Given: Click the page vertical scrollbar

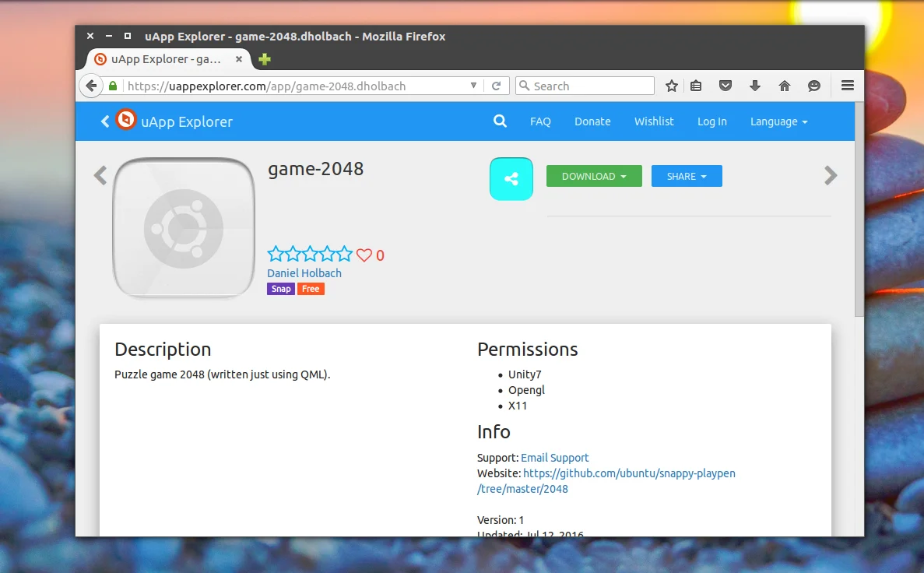Looking at the screenshot, I should click(859, 209).
